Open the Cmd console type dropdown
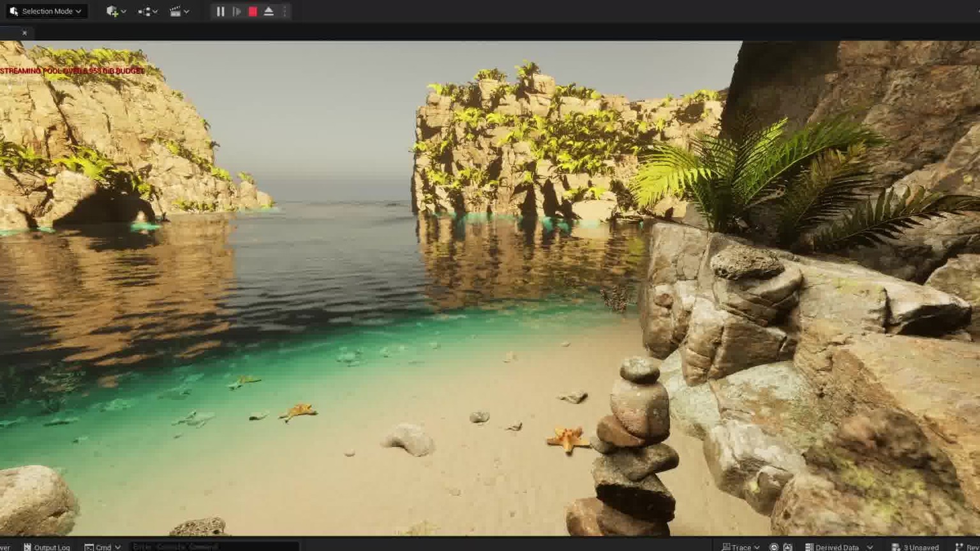Screen dimensions: 980x551 (102, 547)
